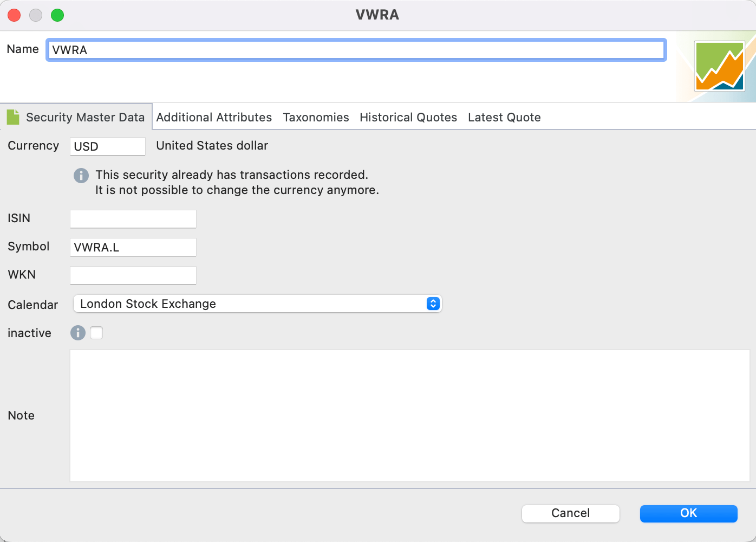Expand the London Stock Exchange combo box
Image resolution: width=756 pixels, height=542 pixels.
pos(258,304)
